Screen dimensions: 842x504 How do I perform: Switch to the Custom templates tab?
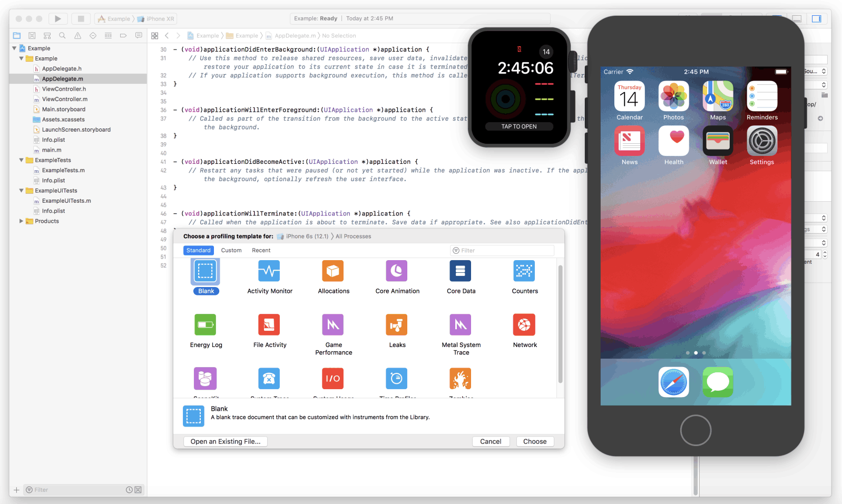coord(231,251)
